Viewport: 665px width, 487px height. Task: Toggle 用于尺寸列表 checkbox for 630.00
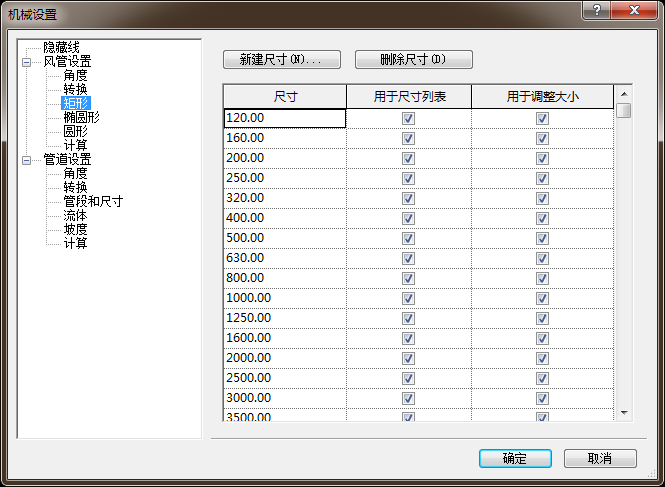coord(408,258)
